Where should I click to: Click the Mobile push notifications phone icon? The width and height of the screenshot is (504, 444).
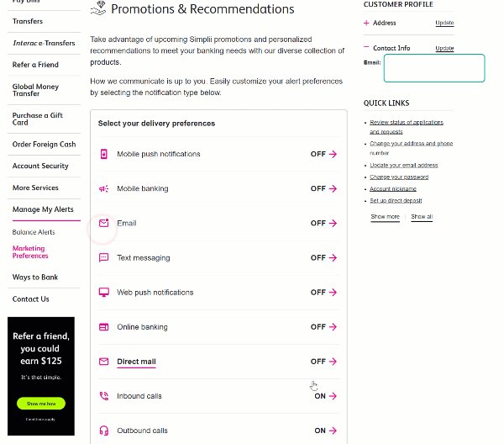[x=103, y=154]
